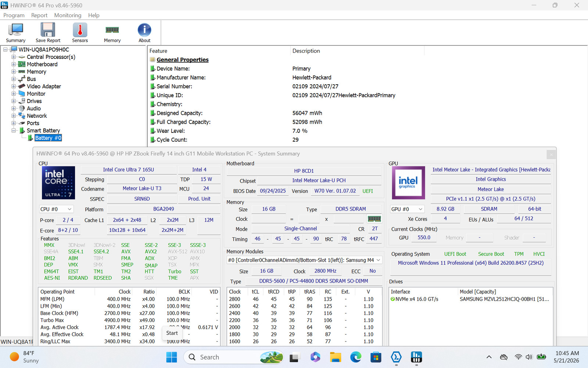Click the Intel Core Ultra 7 165U field
The height and width of the screenshot is (368, 588).
(x=129, y=170)
